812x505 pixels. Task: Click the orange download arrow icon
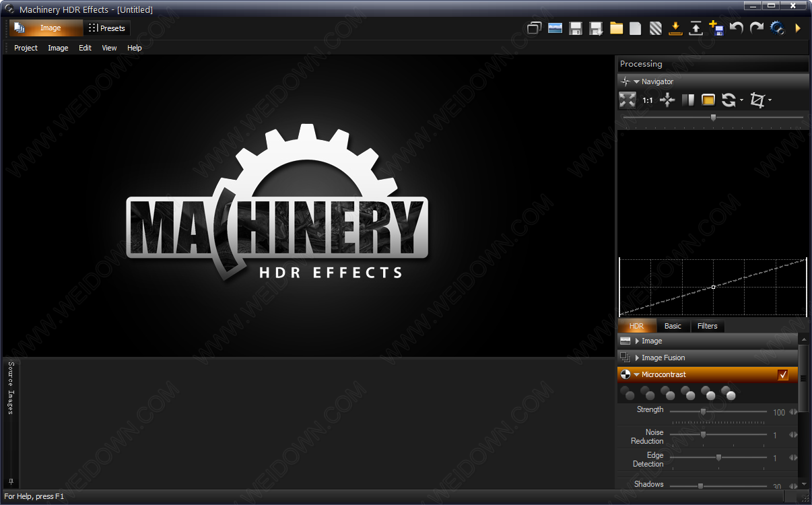point(676,28)
